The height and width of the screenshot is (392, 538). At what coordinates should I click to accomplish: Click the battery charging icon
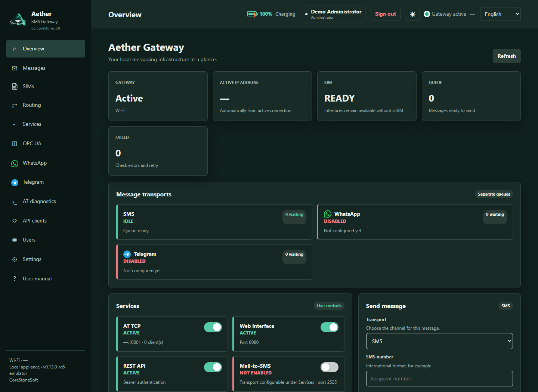(x=252, y=14)
